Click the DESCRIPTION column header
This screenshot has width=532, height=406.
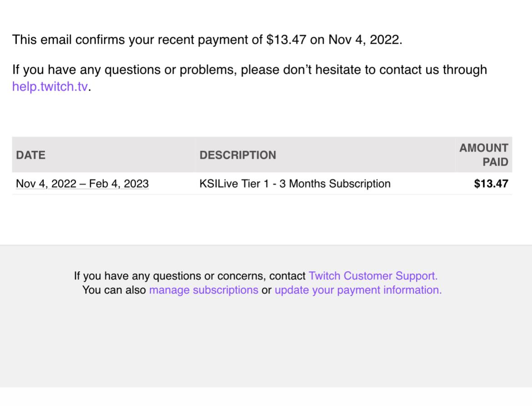tap(237, 155)
